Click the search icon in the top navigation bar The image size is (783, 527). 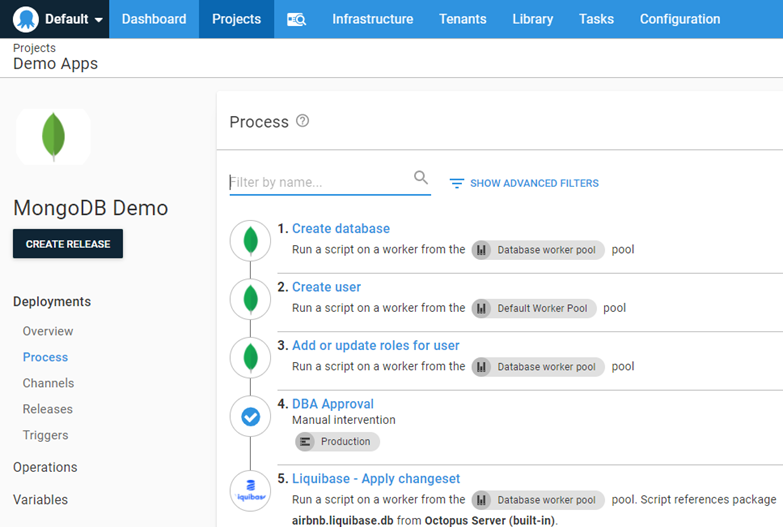coord(296,19)
